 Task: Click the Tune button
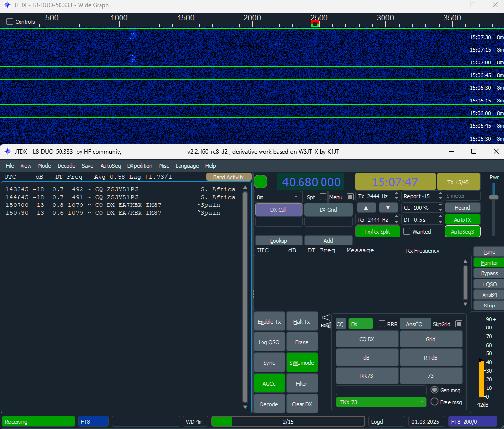(489, 252)
